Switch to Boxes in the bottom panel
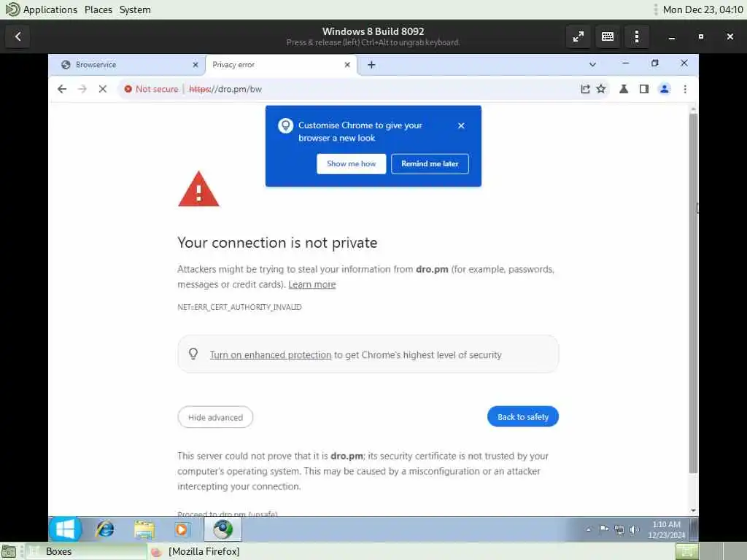Viewport: 747px width, 560px height. click(86, 551)
